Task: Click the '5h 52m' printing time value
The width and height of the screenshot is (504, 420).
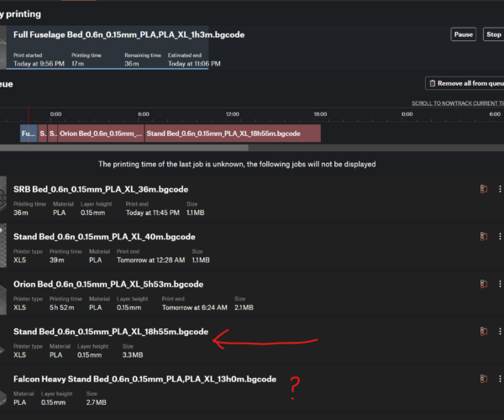Action: (x=61, y=307)
